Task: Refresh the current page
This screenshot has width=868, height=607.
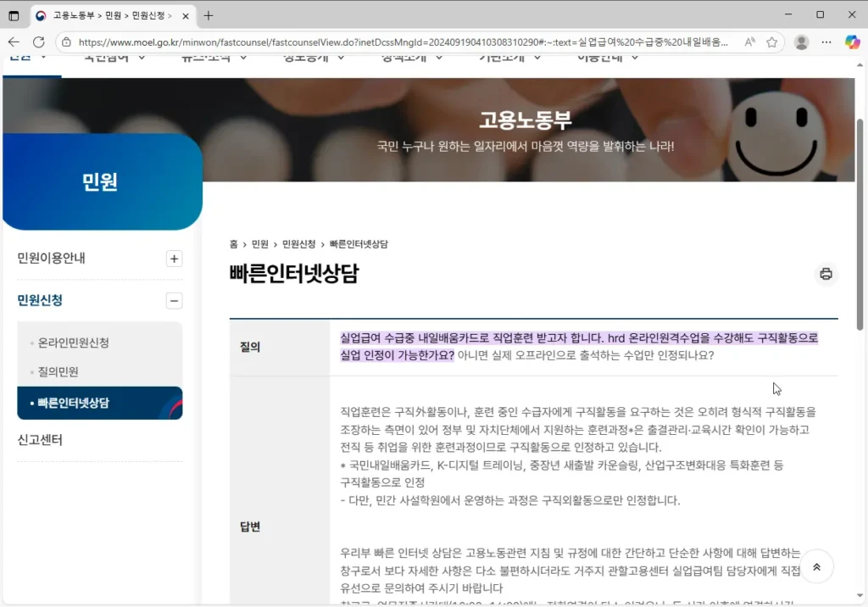Action: [x=39, y=42]
